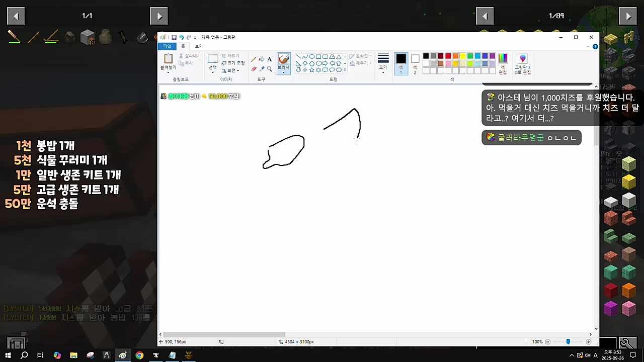Select the Eraser tool
Screen dimensions: 644x362
pos(254,69)
